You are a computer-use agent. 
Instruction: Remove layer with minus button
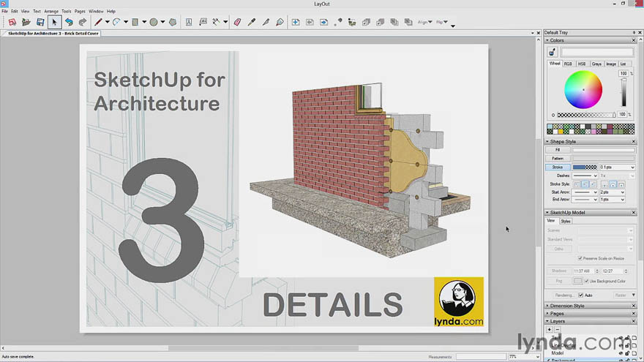click(558, 330)
